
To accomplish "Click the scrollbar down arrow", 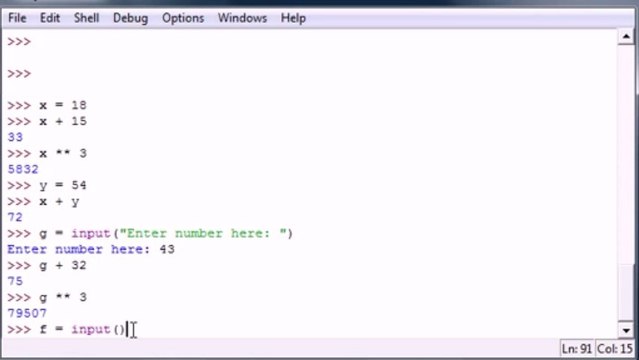I will 626,330.
